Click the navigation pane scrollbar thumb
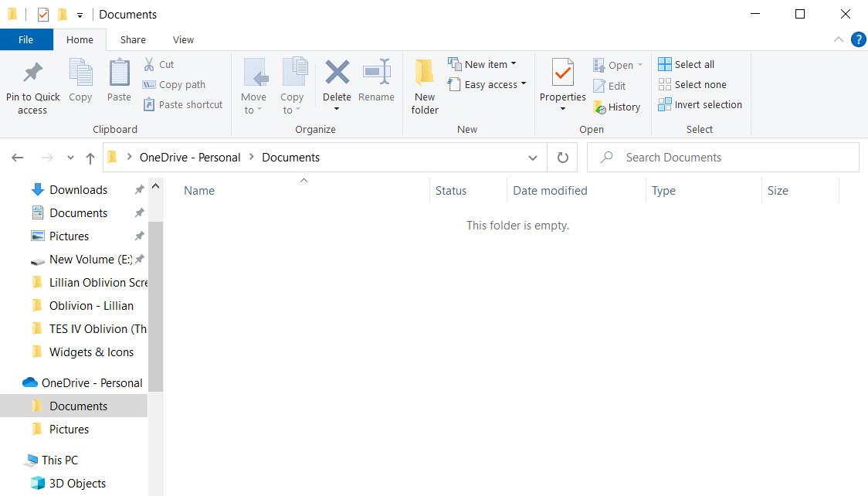 155,306
